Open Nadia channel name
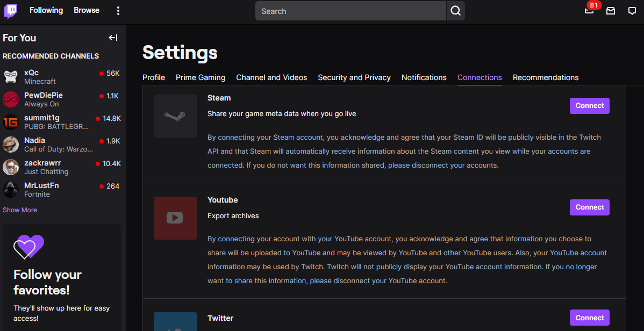The image size is (644, 331). coord(34,140)
